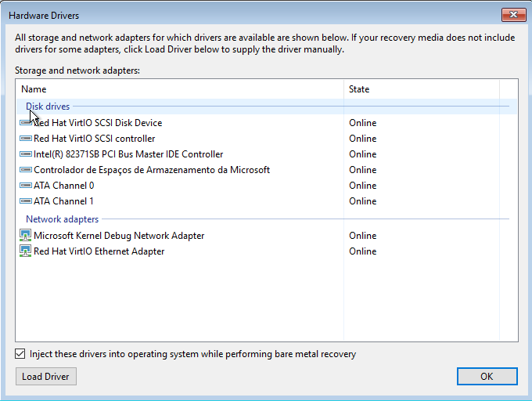Click the Online state of ATA Channel 0
This screenshot has height=401, width=532.
(363, 185)
